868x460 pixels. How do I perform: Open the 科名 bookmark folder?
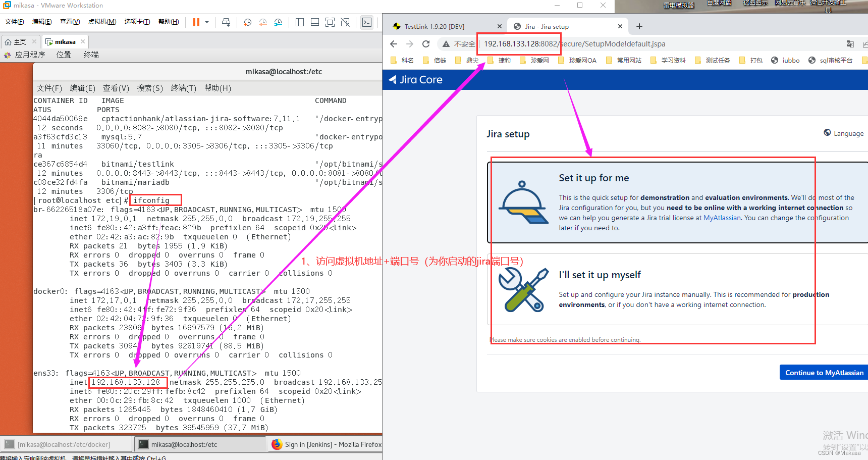tap(402, 60)
